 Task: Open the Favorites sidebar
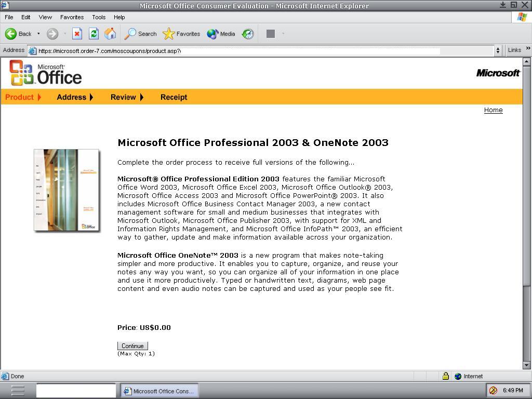tap(181, 34)
